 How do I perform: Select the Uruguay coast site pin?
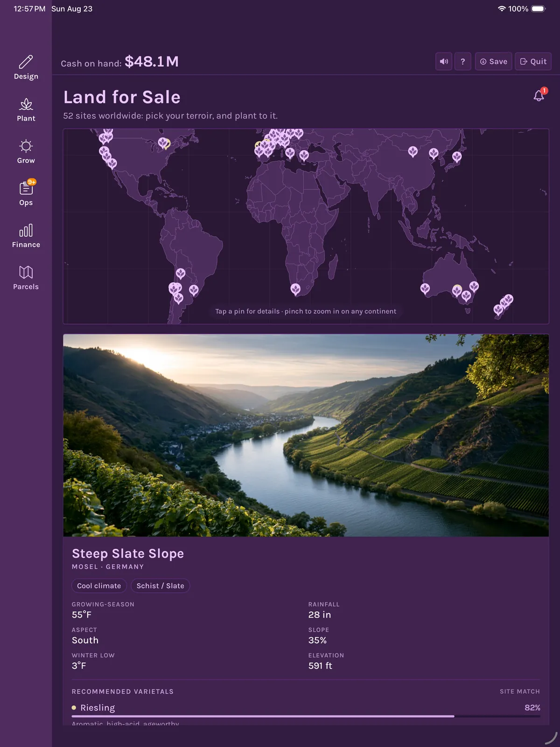click(194, 290)
